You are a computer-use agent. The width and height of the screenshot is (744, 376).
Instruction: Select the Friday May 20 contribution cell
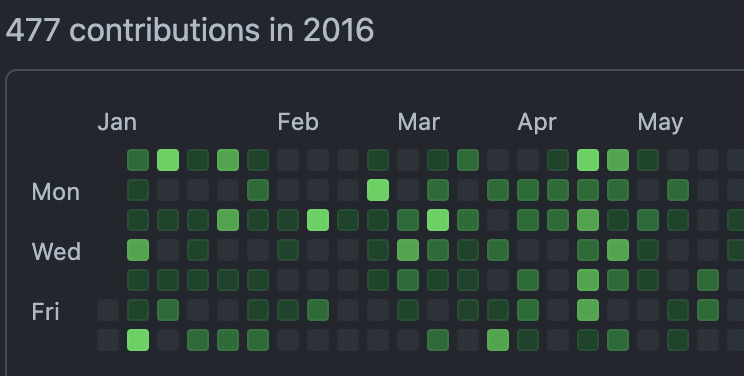708,310
